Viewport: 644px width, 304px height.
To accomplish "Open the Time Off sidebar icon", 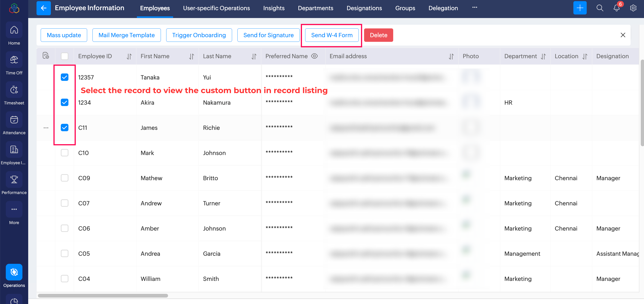I will [14, 60].
